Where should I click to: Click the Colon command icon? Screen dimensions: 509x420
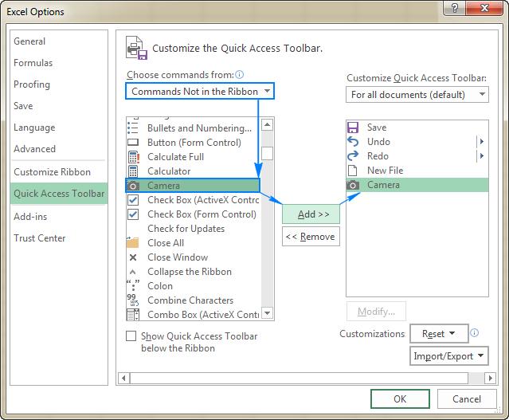(133, 285)
